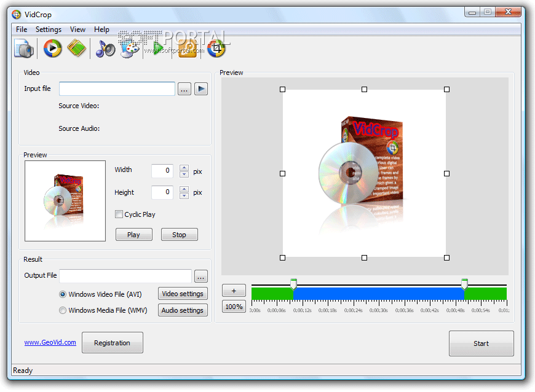Browse for the input file
Image resolution: width=535 pixels, height=392 pixels.
pos(184,89)
